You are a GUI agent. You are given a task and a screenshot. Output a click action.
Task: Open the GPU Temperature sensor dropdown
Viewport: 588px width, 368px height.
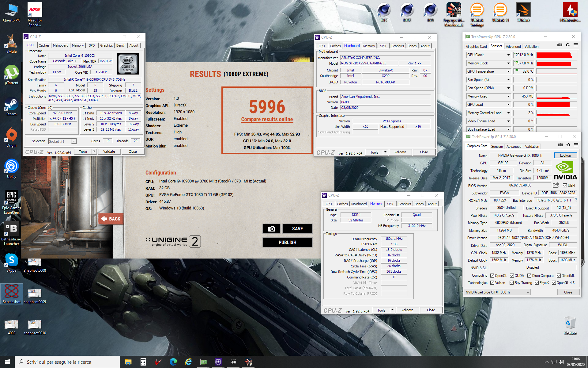[x=508, y=71]
